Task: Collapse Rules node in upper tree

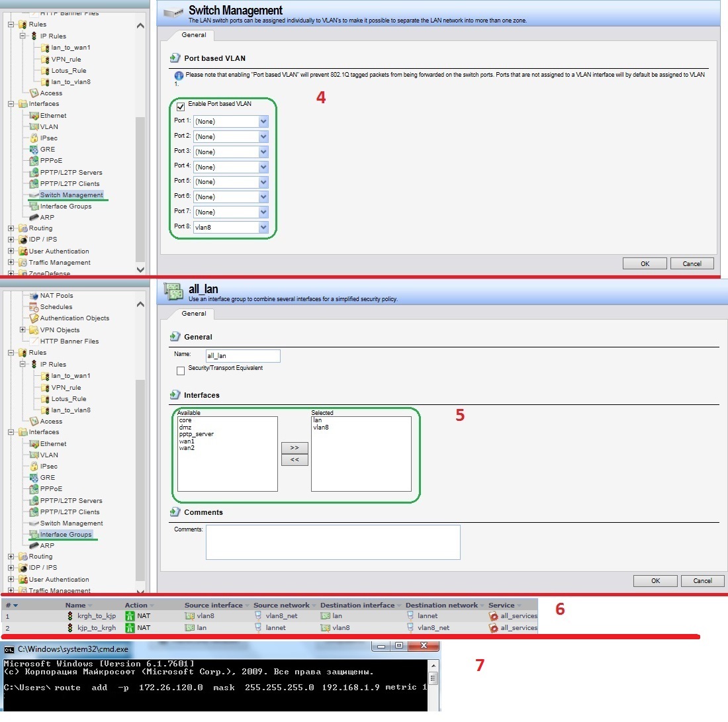Action: pyautogui.click(x=11, y=24)
